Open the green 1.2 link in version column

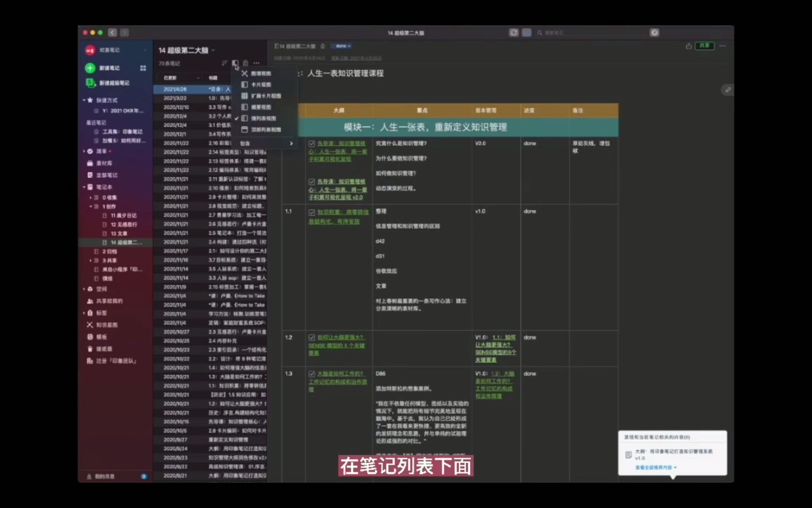tap(493, 373)
